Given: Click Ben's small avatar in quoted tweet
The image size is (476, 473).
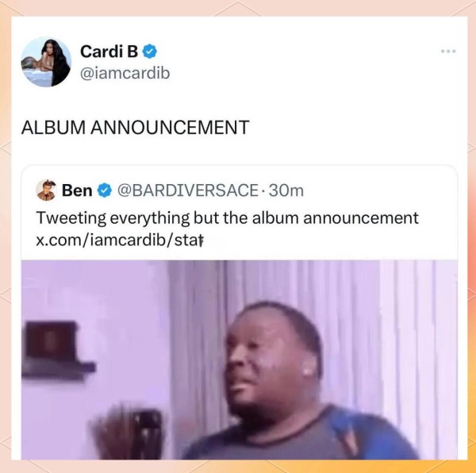Looking at the screenshot, I should (46, 190).
